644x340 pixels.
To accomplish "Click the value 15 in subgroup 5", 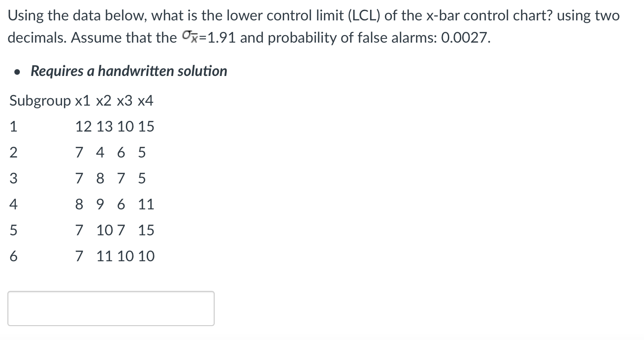I will pos(147,230).
